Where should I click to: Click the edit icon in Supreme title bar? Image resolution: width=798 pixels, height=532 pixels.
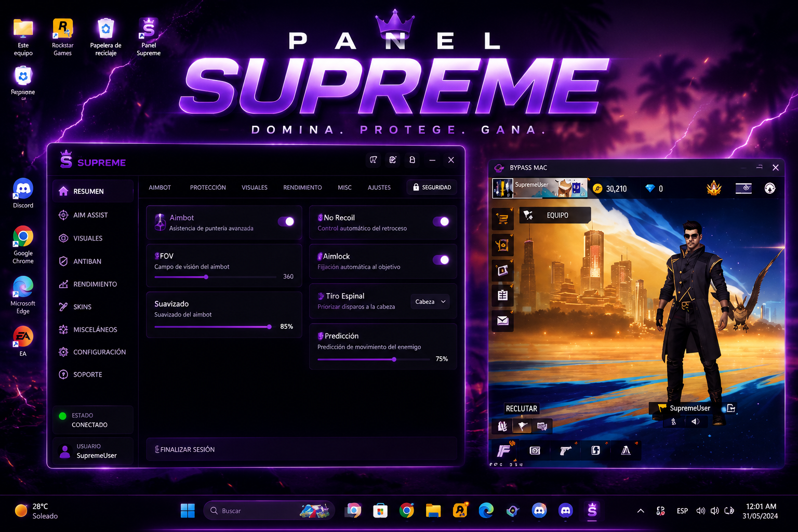pyautogui.click(x=393, y=160)
